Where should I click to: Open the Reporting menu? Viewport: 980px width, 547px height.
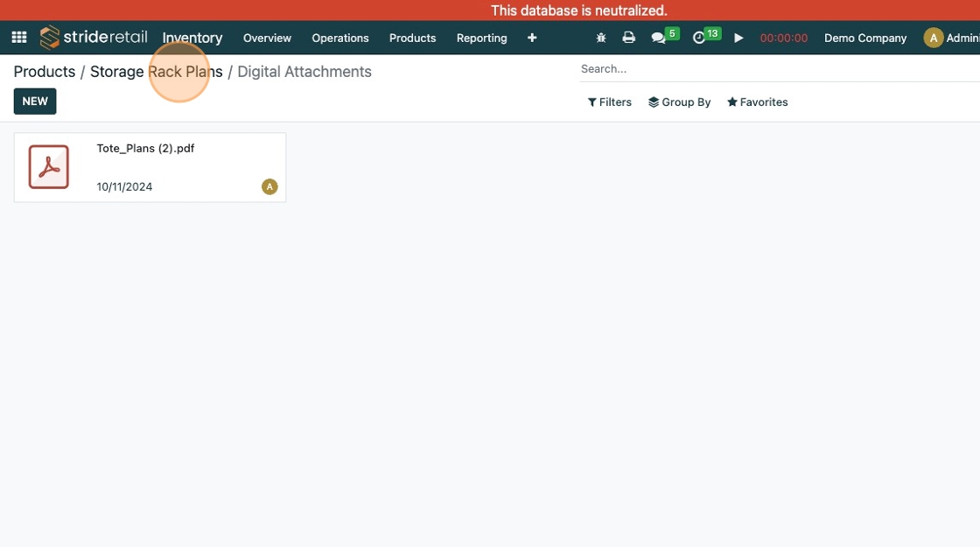(482, 39)
